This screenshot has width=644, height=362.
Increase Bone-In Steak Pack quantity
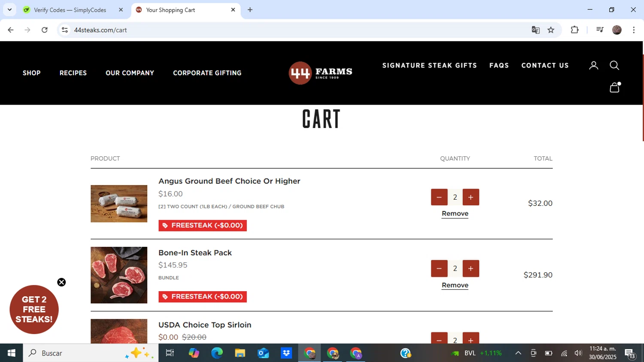pyautogui.click(x=471, y=268)
